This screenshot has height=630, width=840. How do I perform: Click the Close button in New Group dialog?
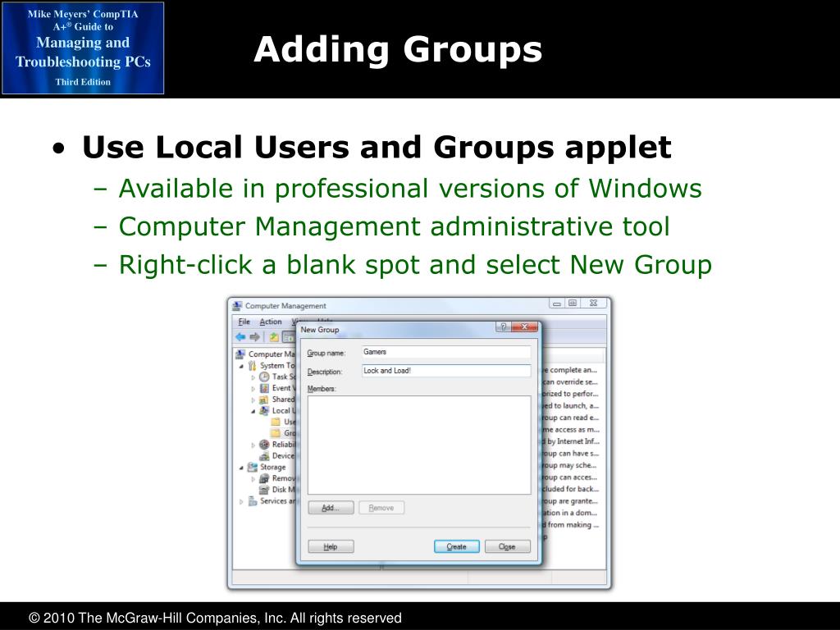[x=507, y=546]
